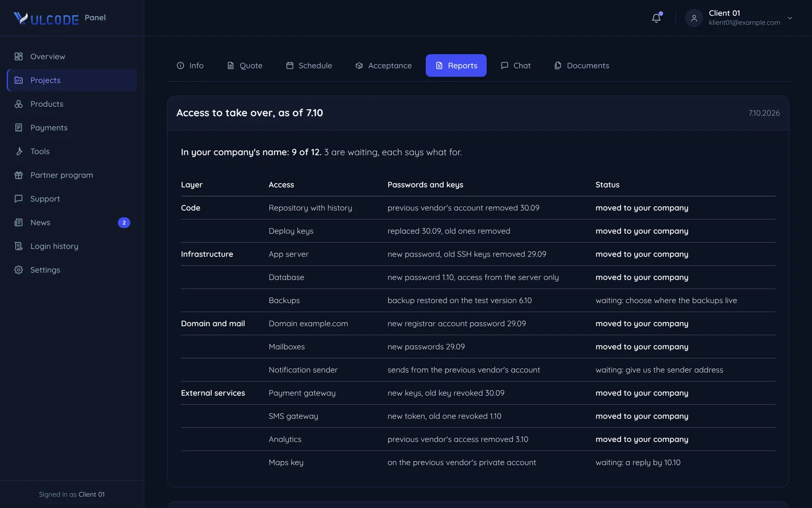Click the Ulcode logo
Image resolution: width=812 pixels, height=508 pixels.
click(46, 19)
